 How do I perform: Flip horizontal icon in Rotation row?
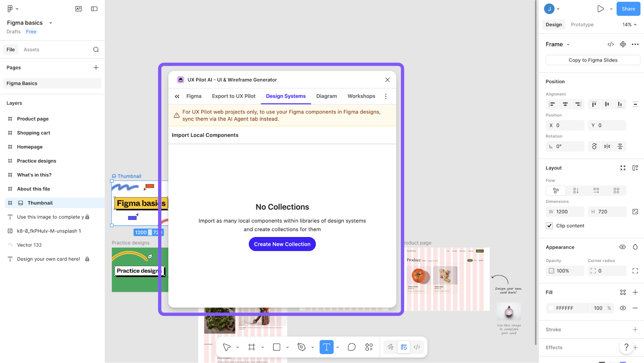(607, 147)
